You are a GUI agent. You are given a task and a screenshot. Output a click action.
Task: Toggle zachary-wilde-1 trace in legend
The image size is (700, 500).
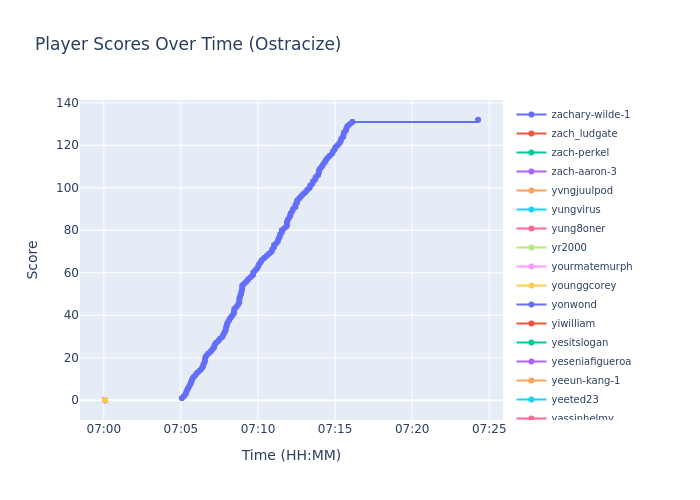coord(590,115)
